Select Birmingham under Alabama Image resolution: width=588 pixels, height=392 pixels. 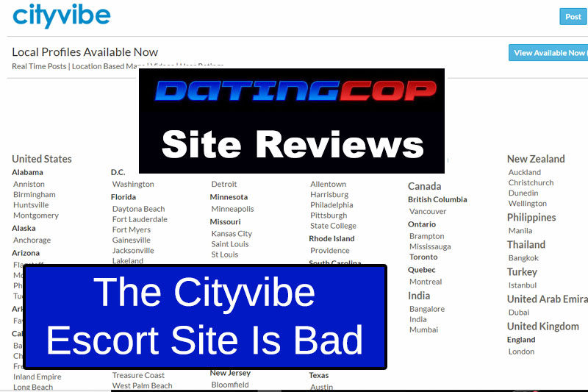(34, 195)
